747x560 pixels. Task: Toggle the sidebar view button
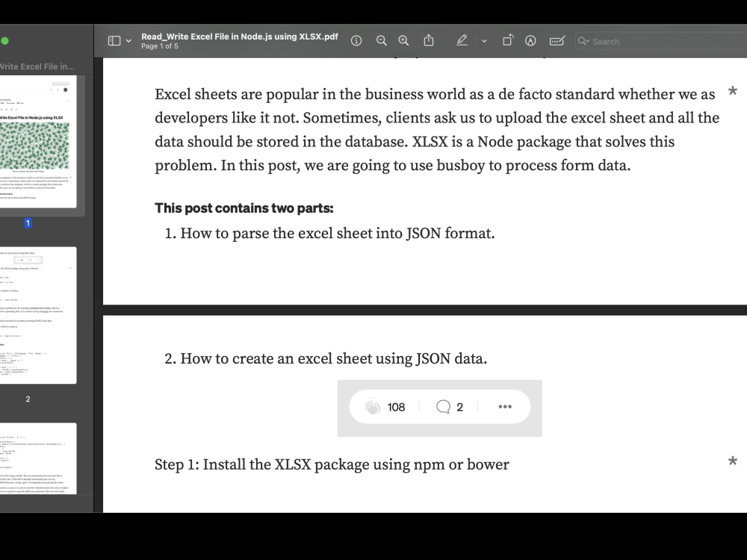[x=114, y=41]
